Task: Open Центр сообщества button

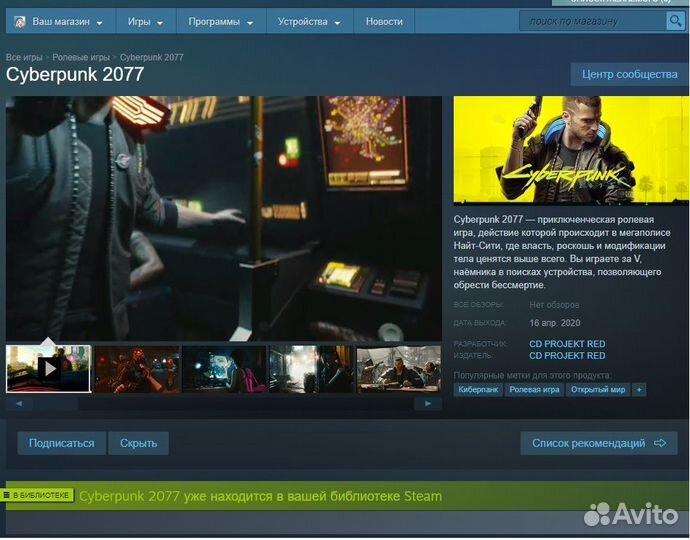Action: [629, 74]
